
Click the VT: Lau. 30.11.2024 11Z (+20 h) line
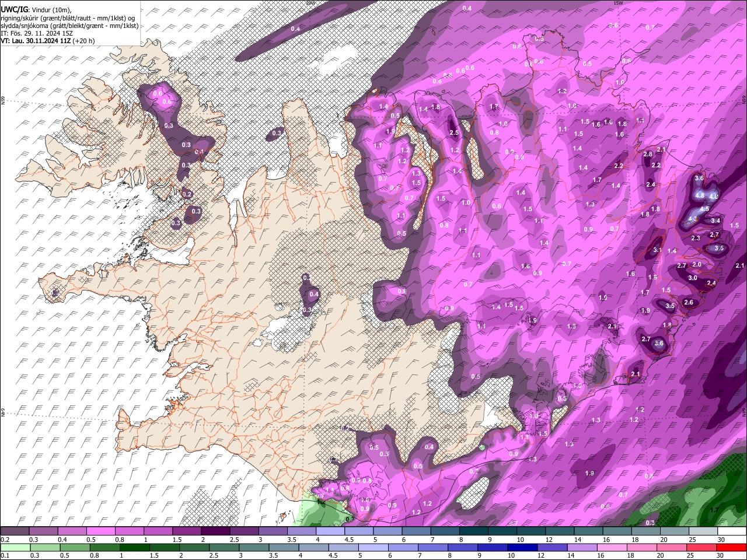point(47,41)
